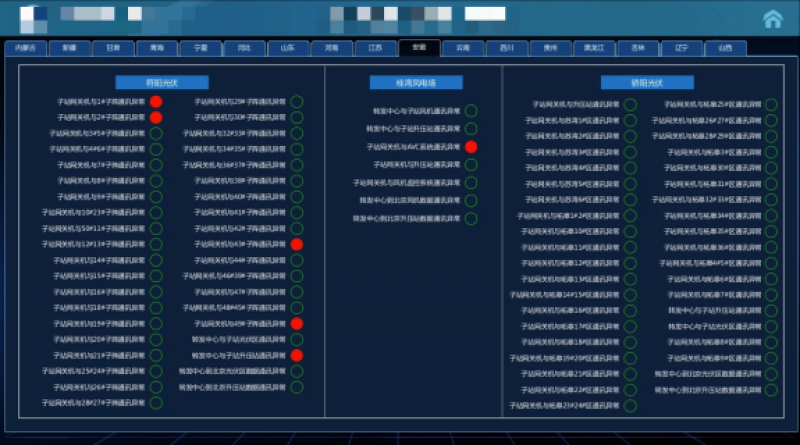Screen dimensions: 800x445
Task: Click red alarm circle below the 49#子阵 alarm
Action: point(296,355)
